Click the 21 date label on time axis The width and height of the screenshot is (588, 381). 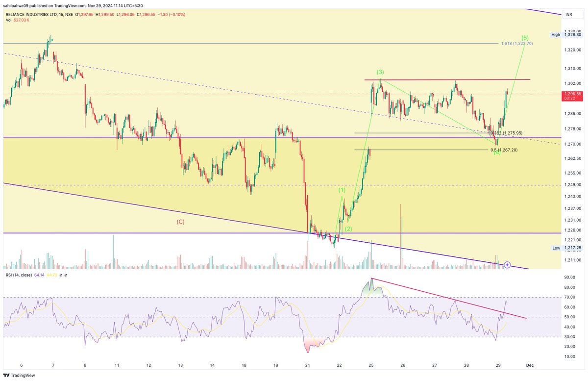pos(307,365)
